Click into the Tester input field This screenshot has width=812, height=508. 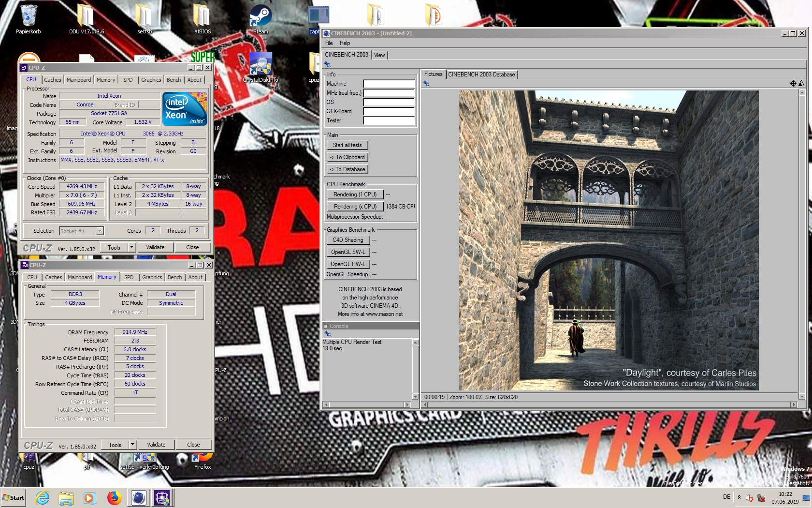pos(389,120)
